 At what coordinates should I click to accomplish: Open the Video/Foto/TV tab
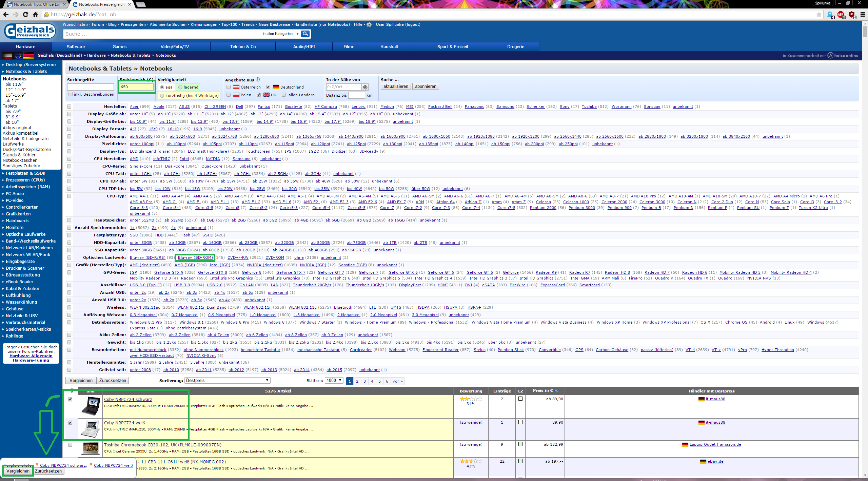coord(175,46)
